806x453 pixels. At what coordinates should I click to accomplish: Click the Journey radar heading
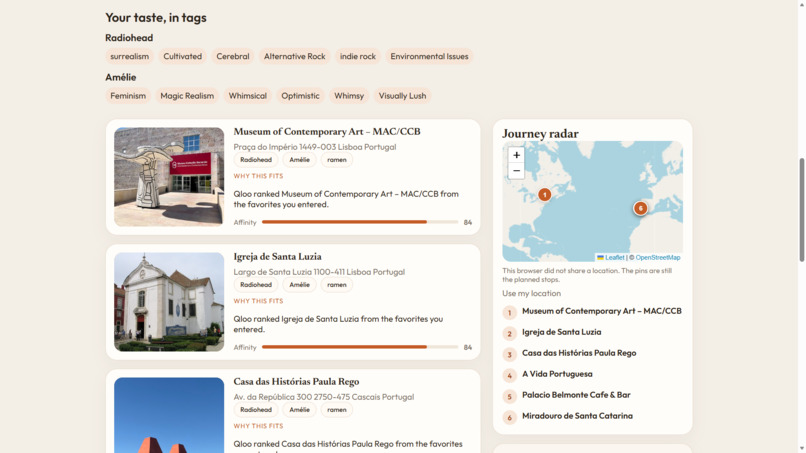pyautogui.click(x=540, y=134)
